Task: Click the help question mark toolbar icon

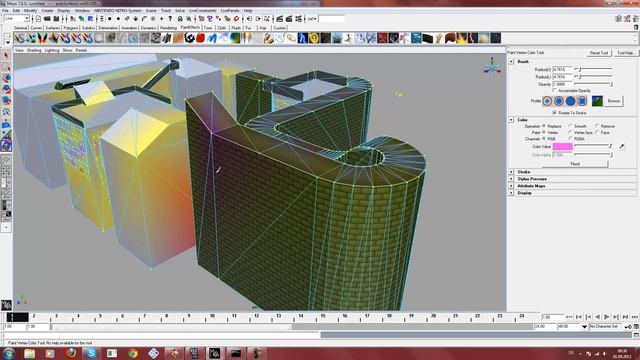Action: tap(170, 19)
